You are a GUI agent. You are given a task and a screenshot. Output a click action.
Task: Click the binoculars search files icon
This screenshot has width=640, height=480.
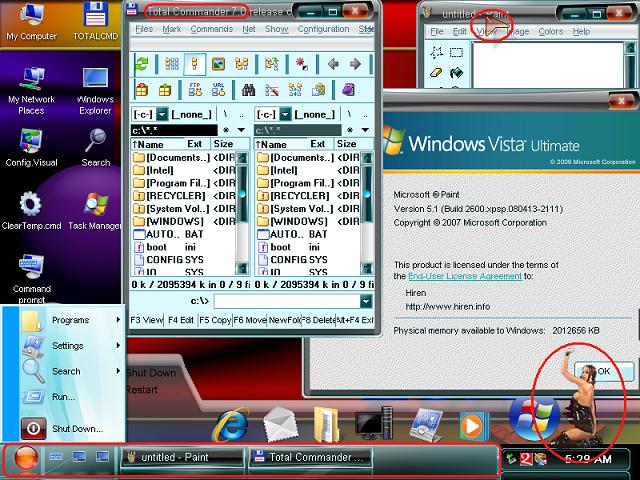pyautogui.click(x=248, y=90)
